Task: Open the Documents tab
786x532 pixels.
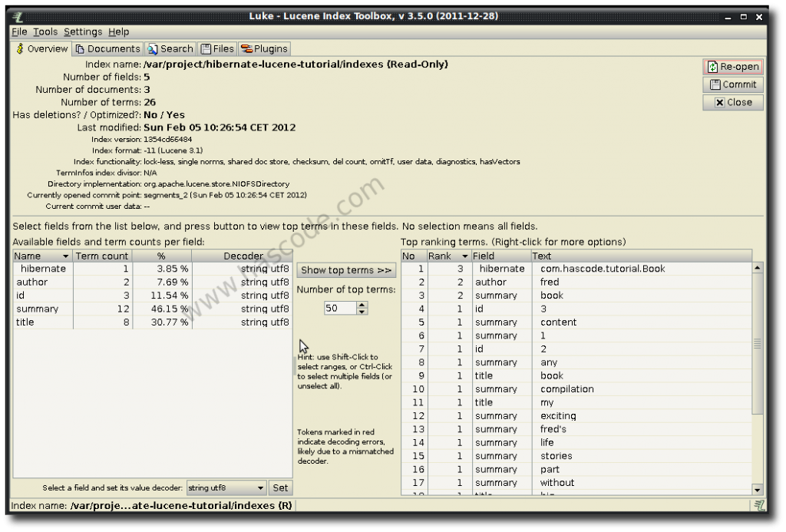Action: coord(107,48)
